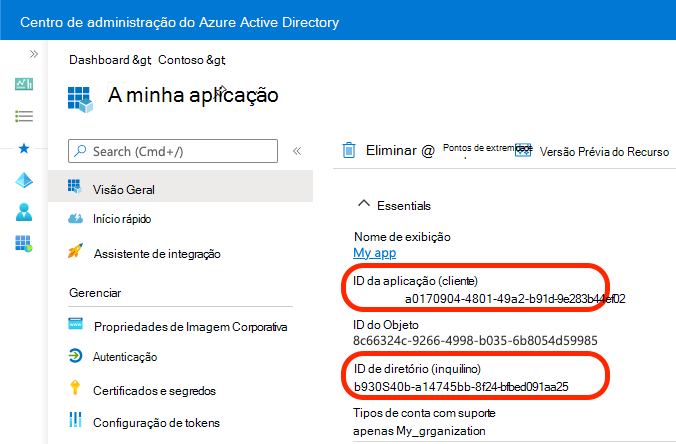676x444 pixels.
Task: Open Assistente de integração
Action: pyautogui.click(x=157, y=254)
